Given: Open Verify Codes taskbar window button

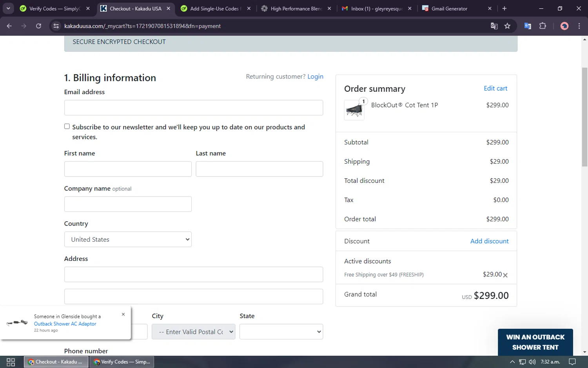Looking at the screenshot, I should (122, 362).
